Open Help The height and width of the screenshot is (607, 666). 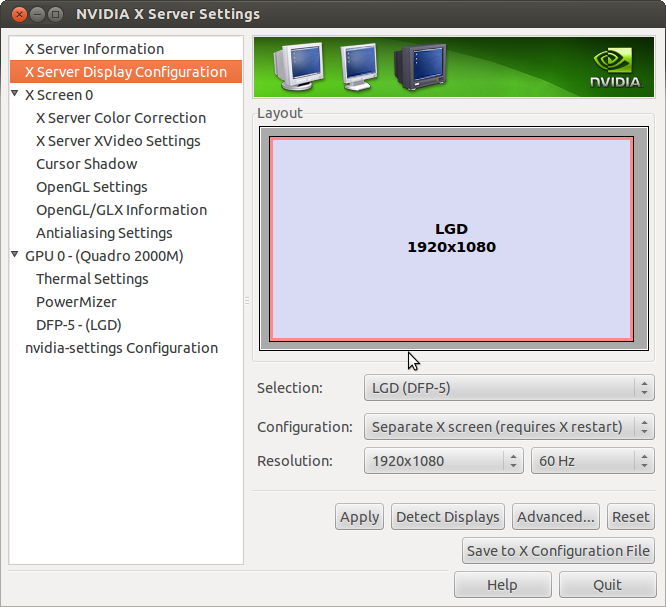pyautogui.click(x=502, y=584)
